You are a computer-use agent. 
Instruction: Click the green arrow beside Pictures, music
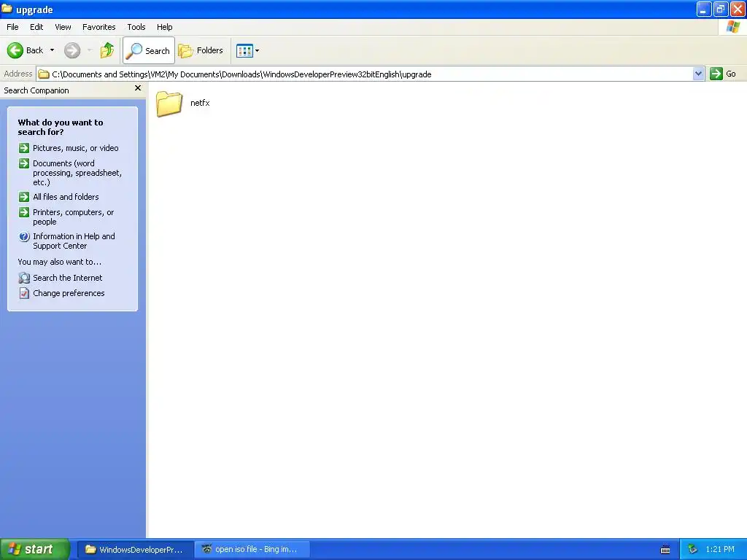[24, 148]
